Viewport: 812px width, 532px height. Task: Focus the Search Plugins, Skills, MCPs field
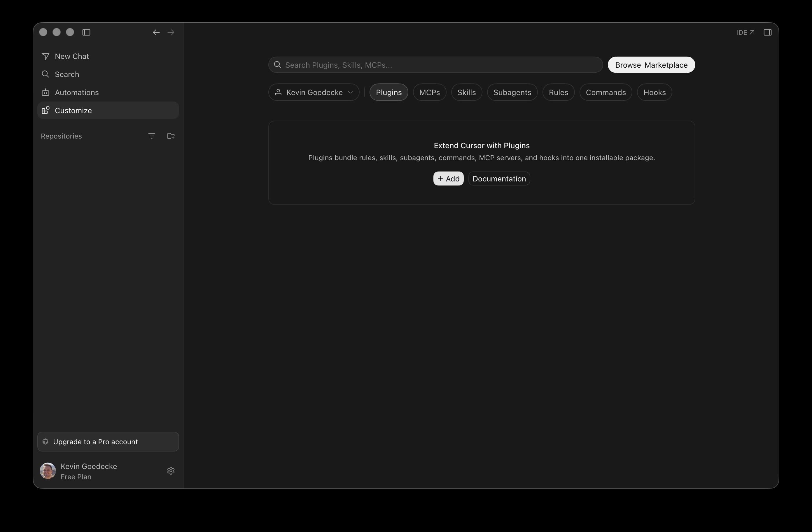tap(435, 65)
